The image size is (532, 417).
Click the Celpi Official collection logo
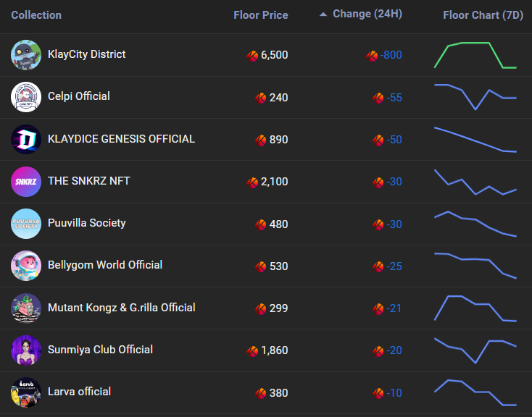pyautogui.click(x=26, y=97)
